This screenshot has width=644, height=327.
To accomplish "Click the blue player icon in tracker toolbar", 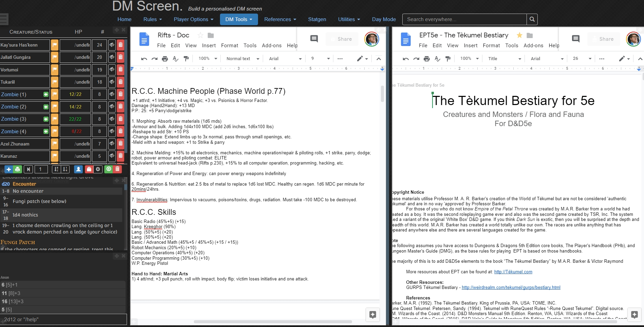I will 78,169.
